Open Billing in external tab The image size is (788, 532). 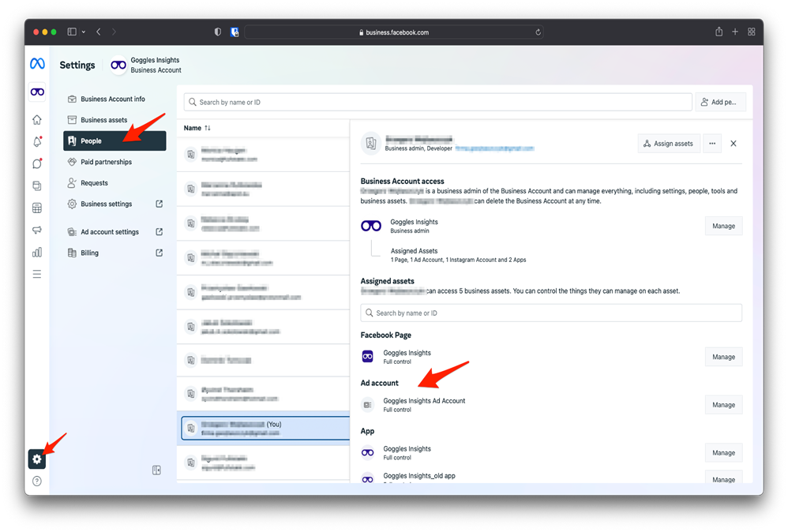pos(159,253)
